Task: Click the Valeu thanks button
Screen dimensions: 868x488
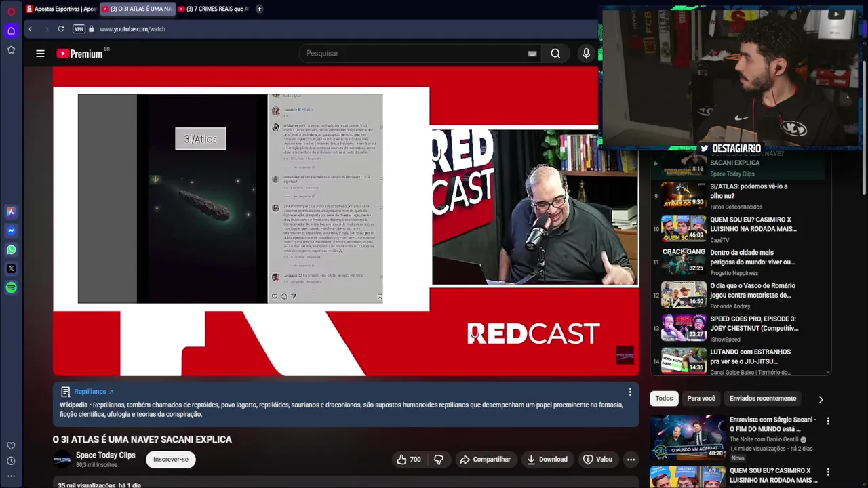Action: (597, 460)
